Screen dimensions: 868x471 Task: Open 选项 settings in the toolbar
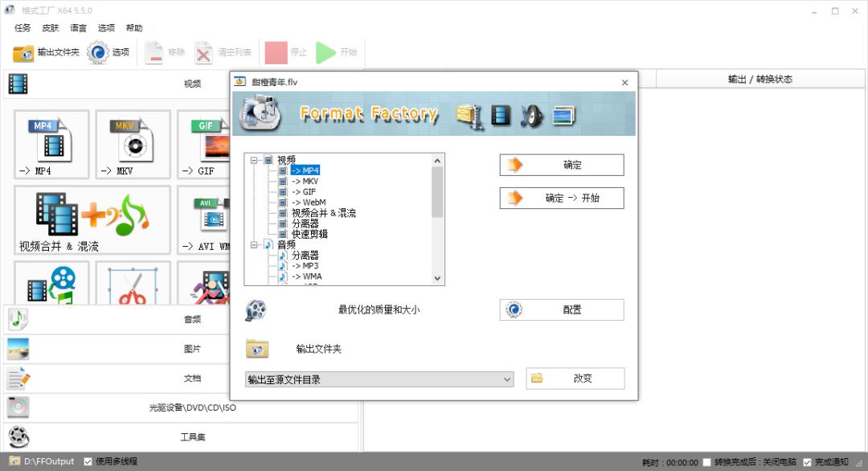(x=108, y=52)
